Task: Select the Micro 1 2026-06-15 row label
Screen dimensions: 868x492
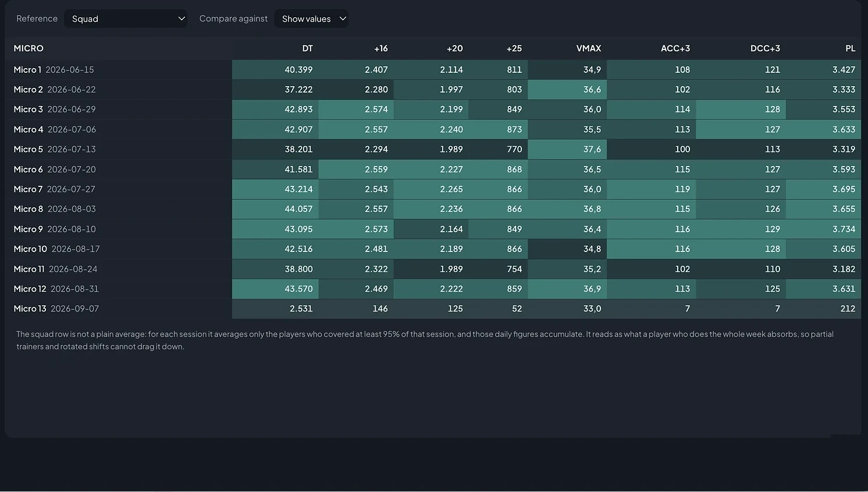Action: point(54,70)
